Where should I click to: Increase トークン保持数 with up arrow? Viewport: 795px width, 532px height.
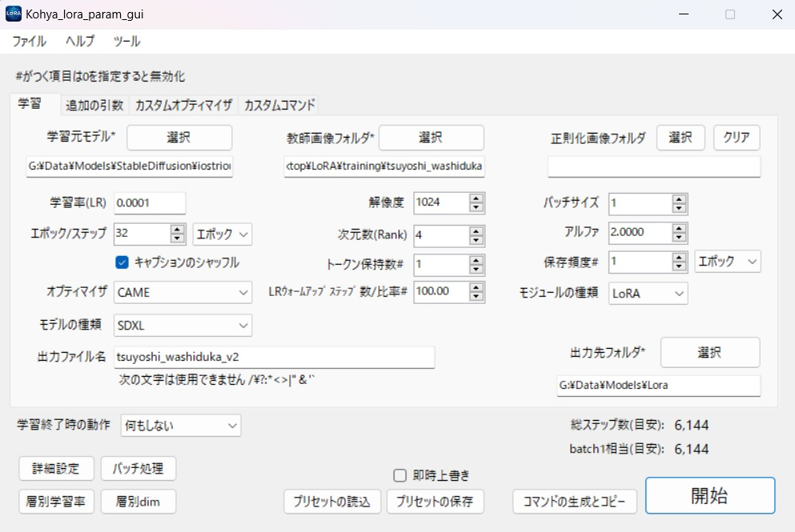(x=476, y=260)
